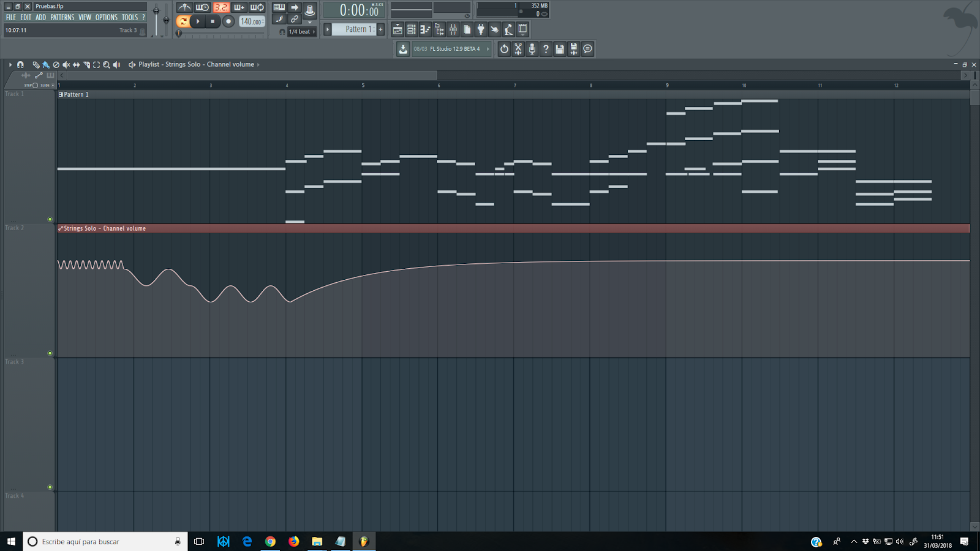Select the Mute tool in Playlist toolbar
Screen dimensions: 980x551
pyautogui.click(x=66, y=65)
